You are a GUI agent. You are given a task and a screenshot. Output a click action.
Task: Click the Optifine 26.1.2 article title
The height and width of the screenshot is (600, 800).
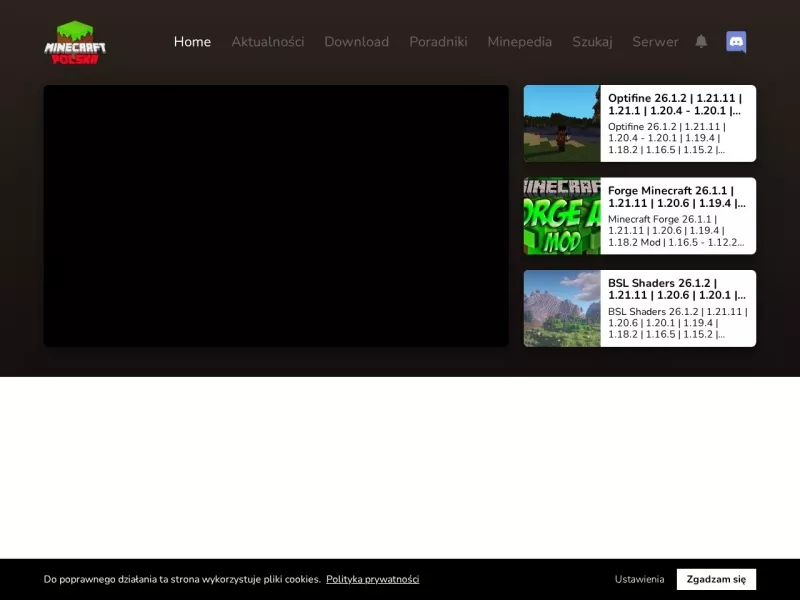tap(674, 104)
